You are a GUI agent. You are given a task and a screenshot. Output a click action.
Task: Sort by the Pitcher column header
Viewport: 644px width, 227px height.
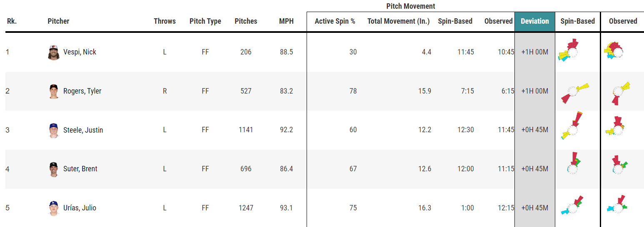coord(58,21)
